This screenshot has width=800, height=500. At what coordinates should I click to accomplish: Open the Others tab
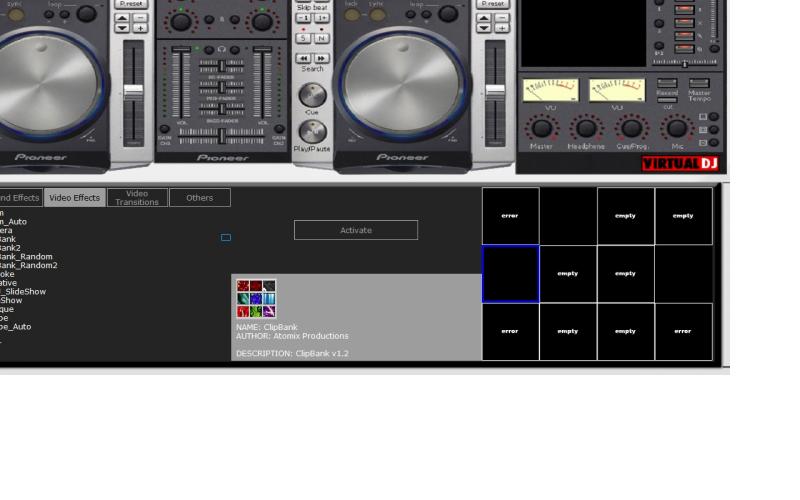pyautogui.click(x=199, y=197)
